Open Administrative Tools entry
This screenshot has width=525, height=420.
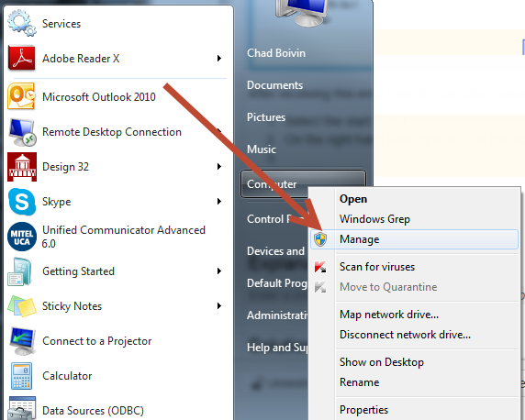coord(277,315)
